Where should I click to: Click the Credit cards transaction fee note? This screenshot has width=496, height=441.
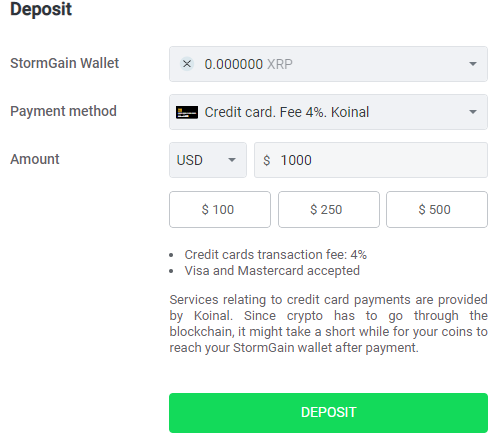tap(276, 255)
